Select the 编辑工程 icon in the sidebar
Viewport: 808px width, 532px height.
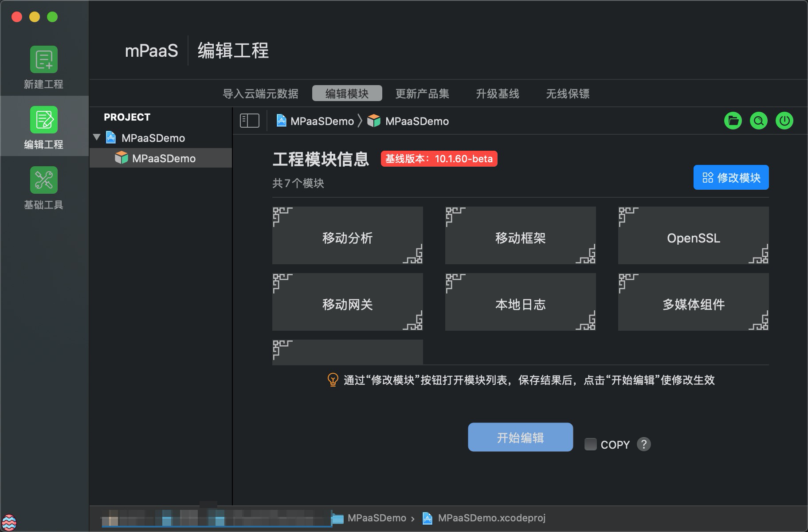[43, 120]
